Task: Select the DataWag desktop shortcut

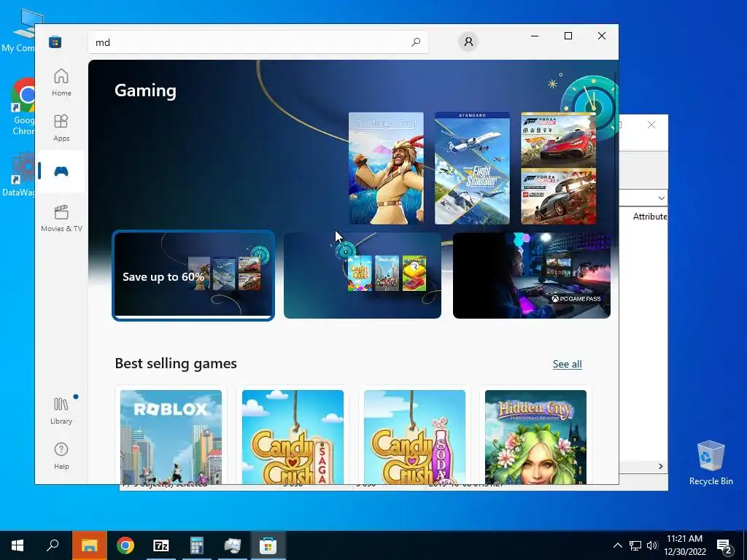Action: tap(19, 174)
